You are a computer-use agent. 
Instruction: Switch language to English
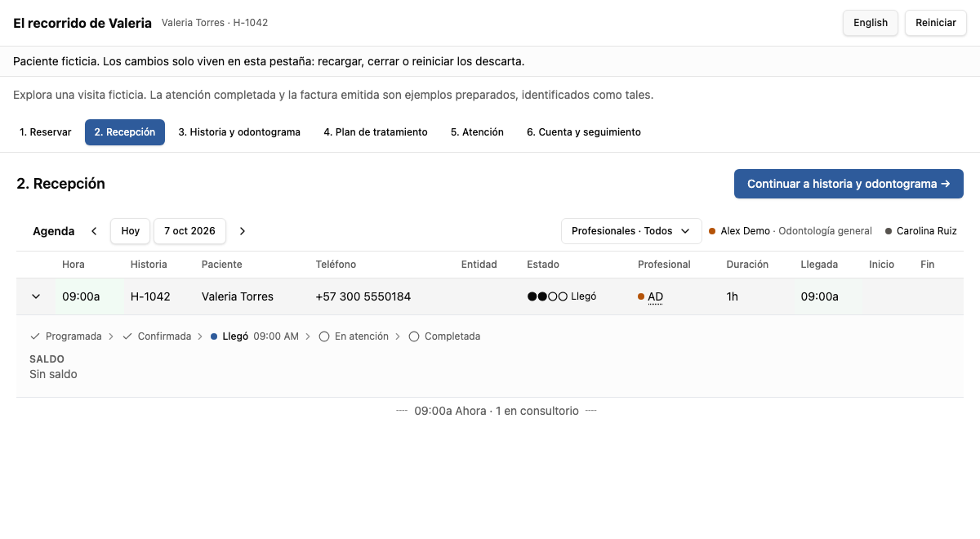point(871,23)
